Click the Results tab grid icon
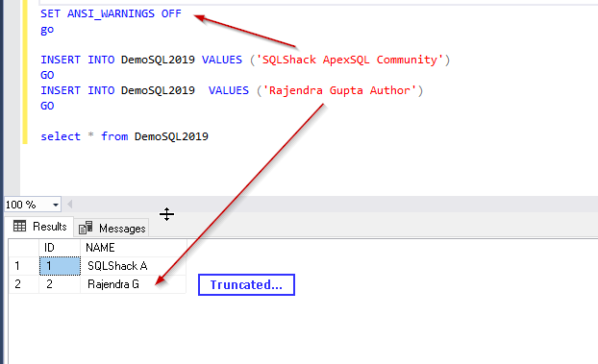This screenshot has width=598, height=364. click(x=19, y=226)
